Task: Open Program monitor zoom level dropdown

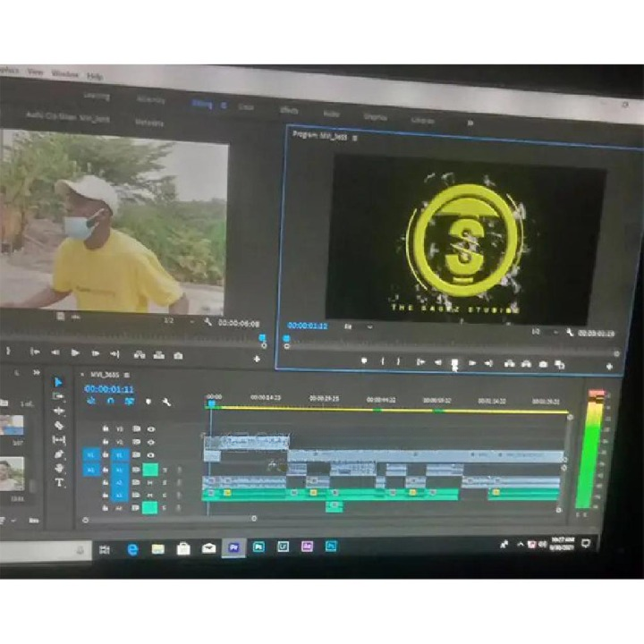Action: 358,327
